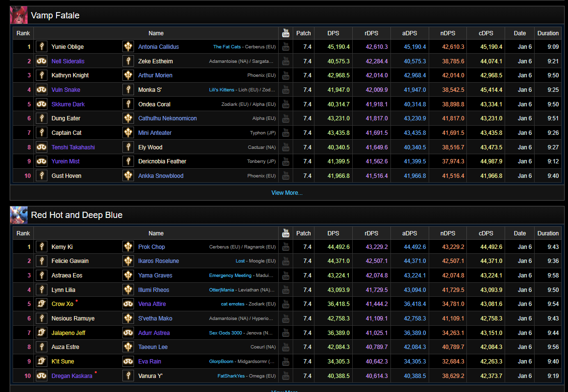Image resolution: width=568 pixels, height=392 pixels.
Task: Open Vamp Fatale View More link
Action: (x=287, y=193)
